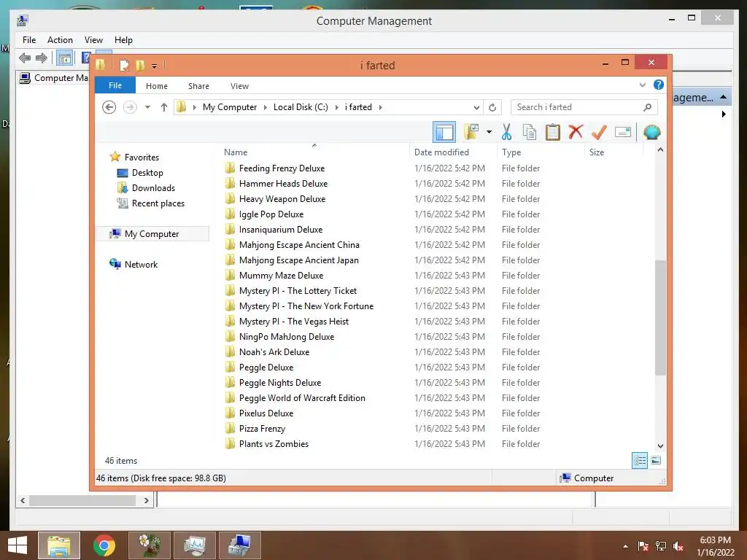Image resolution: width=747 pixels, height=560 pixels.
Task: Open the Share ribbon tab
Action: pyautogui.click(x=198, y=86)
